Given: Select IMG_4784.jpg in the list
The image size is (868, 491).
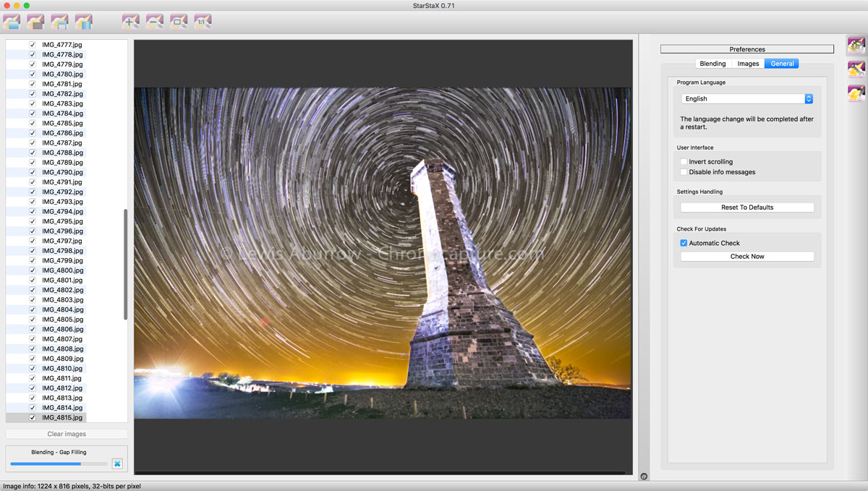Looking at the screenshot, I should (62, 114).
